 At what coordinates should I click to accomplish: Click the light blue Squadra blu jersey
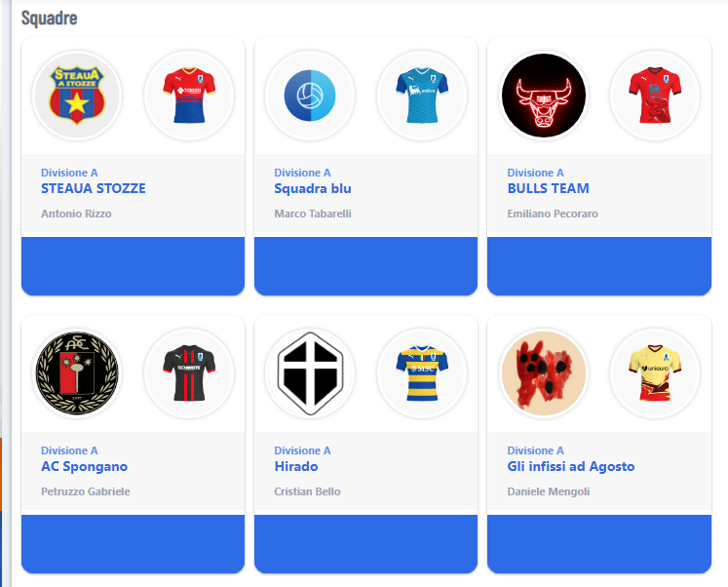click(x=422, y=96)
